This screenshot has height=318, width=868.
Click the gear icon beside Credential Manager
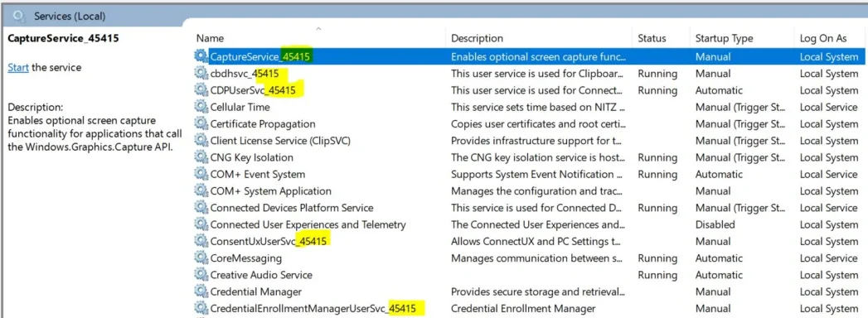click(201, 291)
